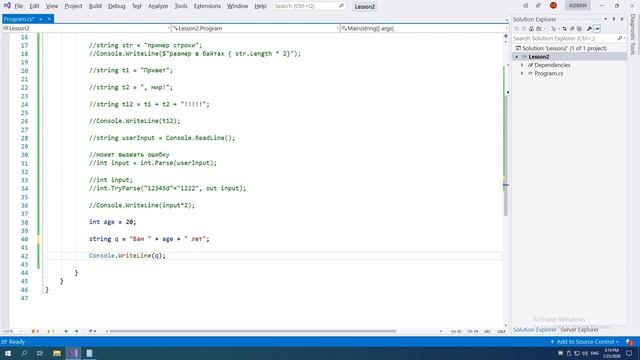
Task: Open the Debug menu
Action: (117, 6)
